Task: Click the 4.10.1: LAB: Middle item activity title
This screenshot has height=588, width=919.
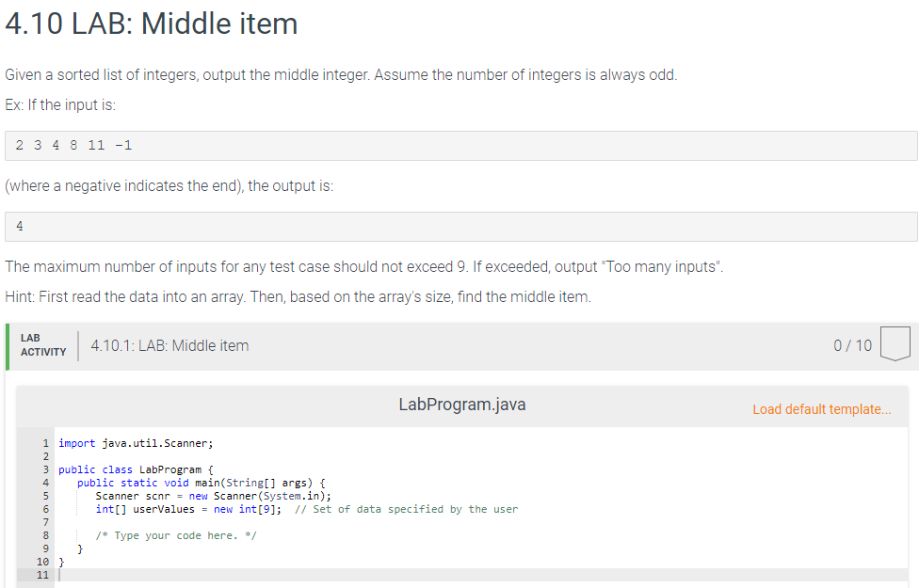Action: click(x=170, y=345)
